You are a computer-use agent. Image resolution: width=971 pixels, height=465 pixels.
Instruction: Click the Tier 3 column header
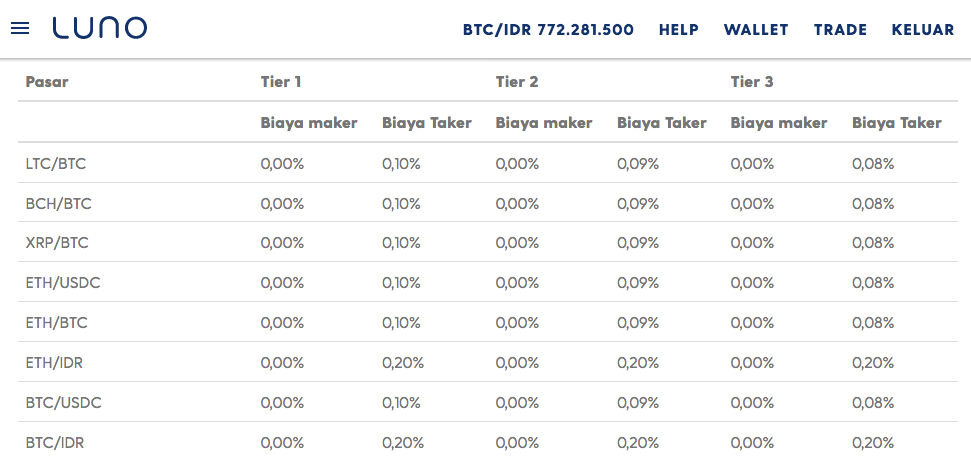752,82
